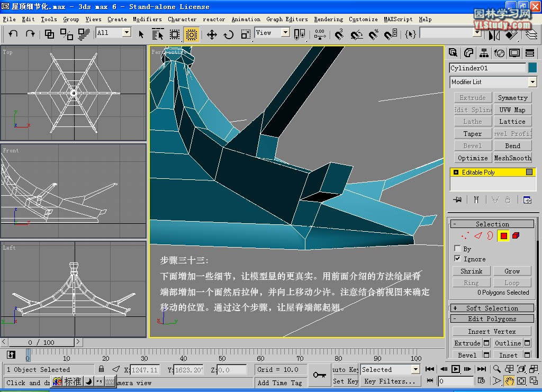Viewport: 542px width, 392px height.
Task: Select the Move tool in the toolbar
Action: (x=212, y=34)
